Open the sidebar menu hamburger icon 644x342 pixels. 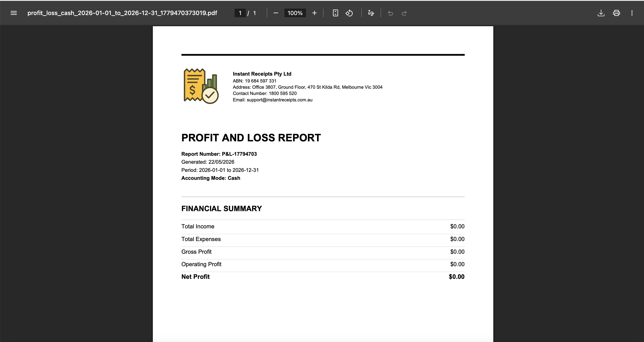pyautogui.click(x=14, y=13)
